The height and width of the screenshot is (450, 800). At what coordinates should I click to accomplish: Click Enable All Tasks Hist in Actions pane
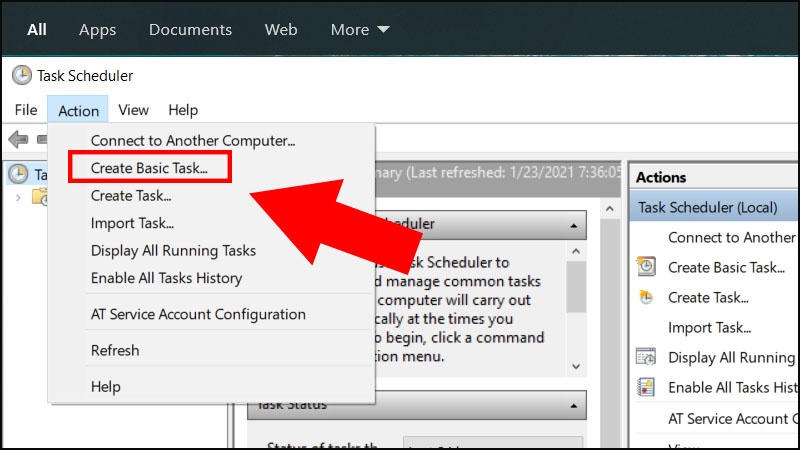(x=733, y=388)
